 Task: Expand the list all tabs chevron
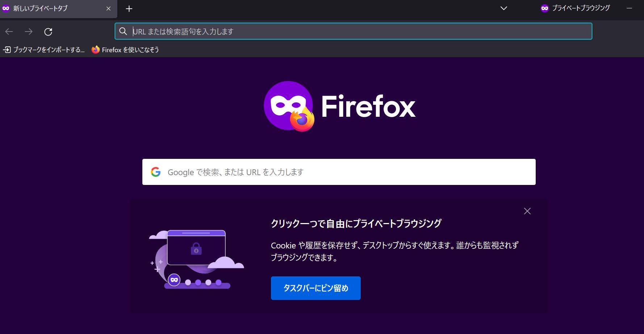(503, 8)
